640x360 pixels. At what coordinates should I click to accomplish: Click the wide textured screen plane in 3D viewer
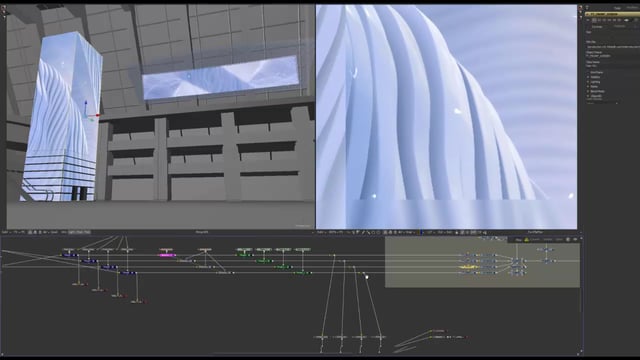(220, 78)
